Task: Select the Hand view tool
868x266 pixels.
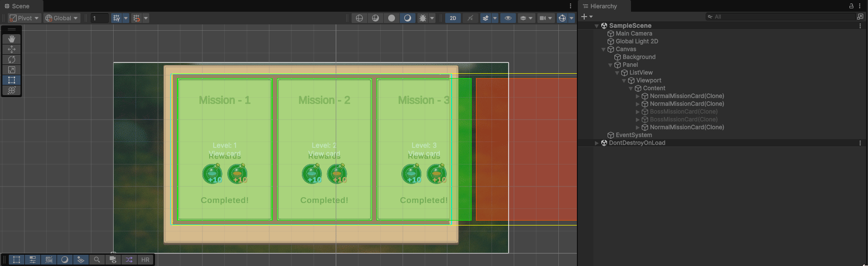Action: click(12, 39)
